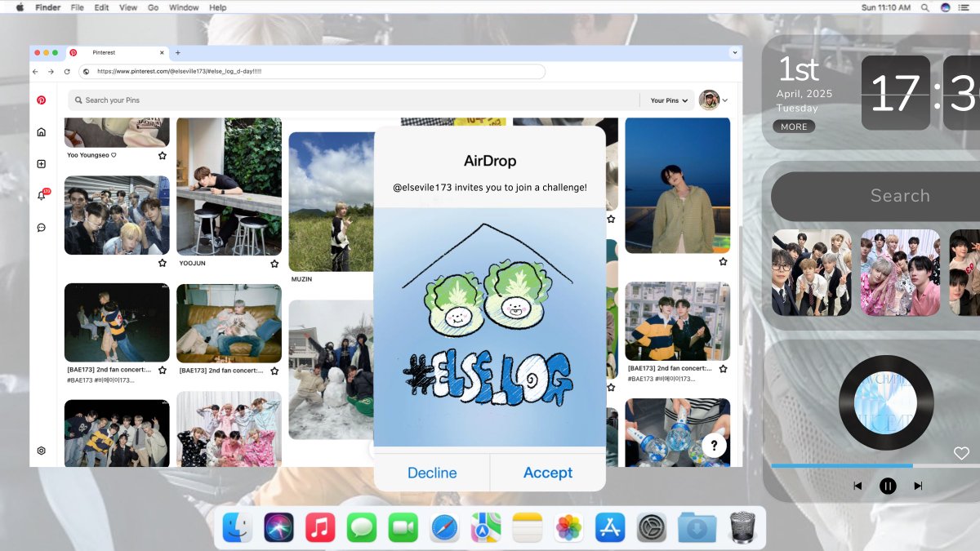980x551 pixels.
Task: Close the Pinterest tab
Action: point(162,52)
